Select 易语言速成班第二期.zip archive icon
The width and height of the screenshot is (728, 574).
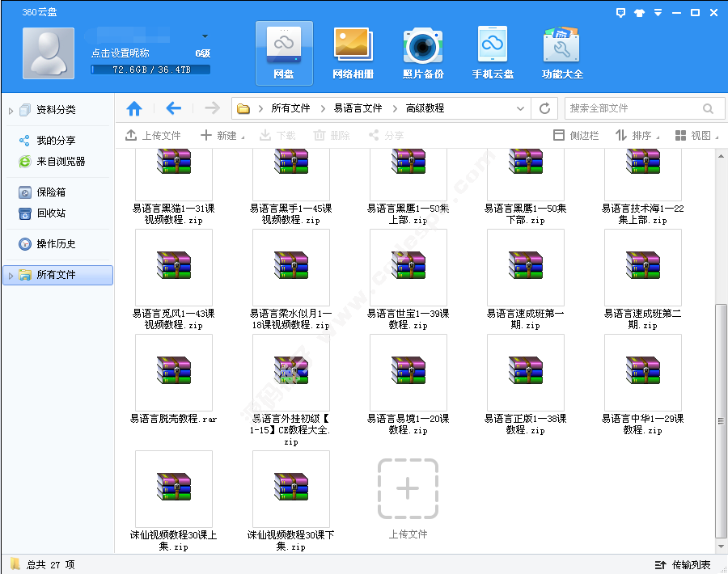tap(642, 265)
